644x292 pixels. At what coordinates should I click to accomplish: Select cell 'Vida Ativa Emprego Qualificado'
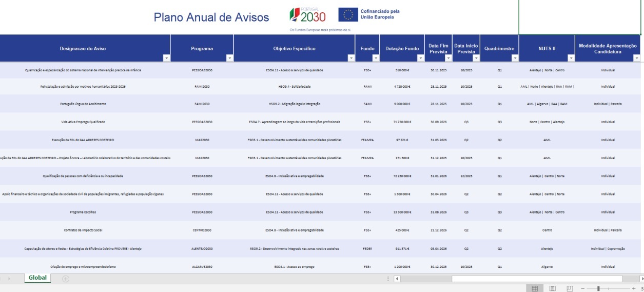tap(83, 122)
